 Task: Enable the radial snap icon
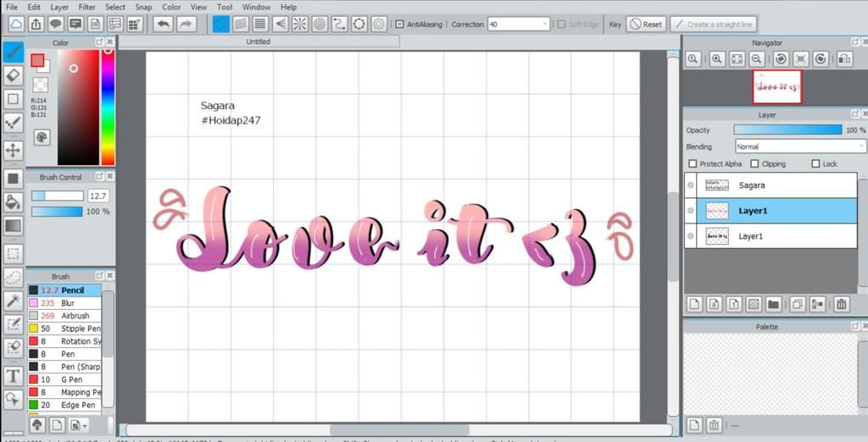[299, 24]
